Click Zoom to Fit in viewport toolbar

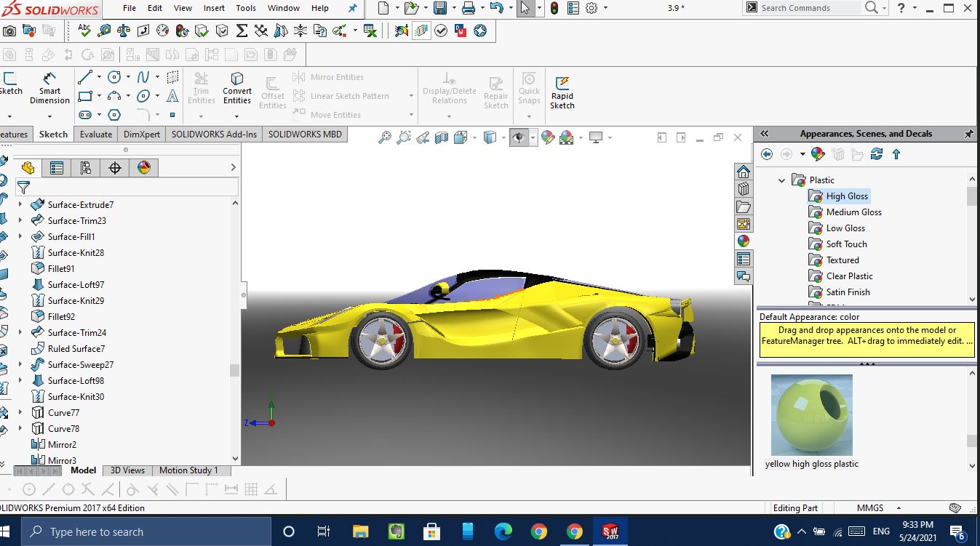pyautogui.click(x=385, y=137)
